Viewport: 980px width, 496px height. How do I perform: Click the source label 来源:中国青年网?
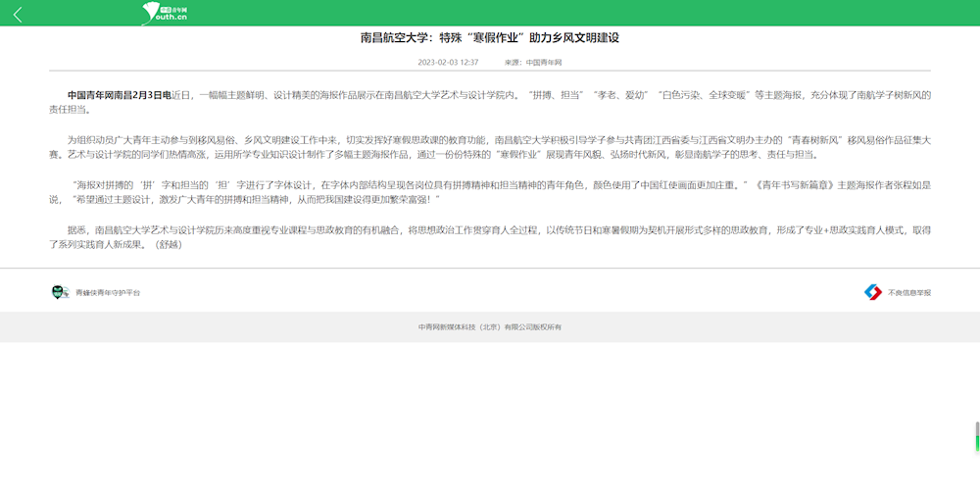[533, 62]
